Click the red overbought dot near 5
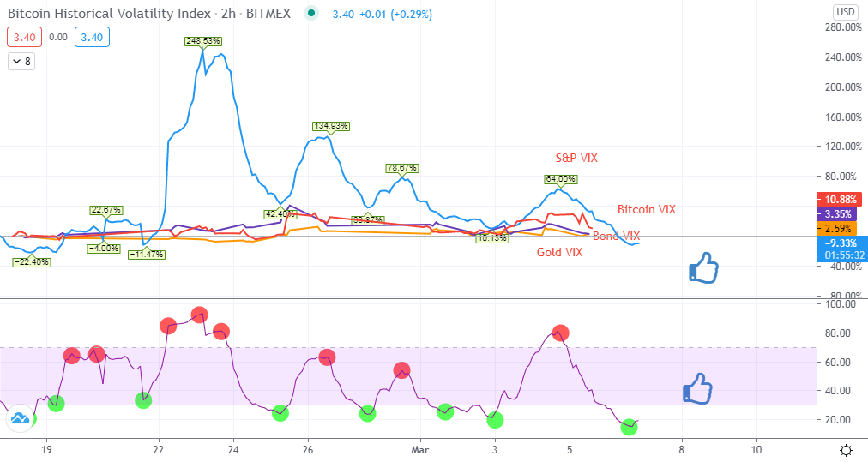Image resolution: width=868 pixels, height=462 pixels. click(x=560, y=333)
